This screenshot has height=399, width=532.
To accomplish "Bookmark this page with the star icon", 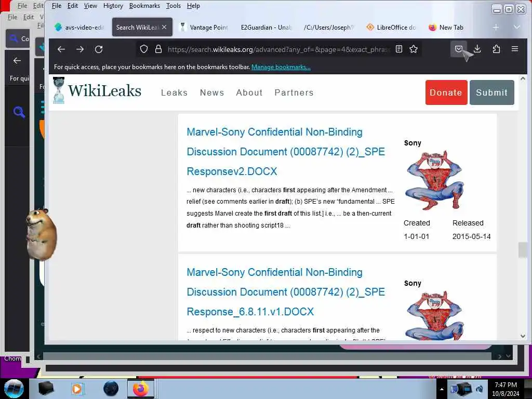I will [413, 49].
